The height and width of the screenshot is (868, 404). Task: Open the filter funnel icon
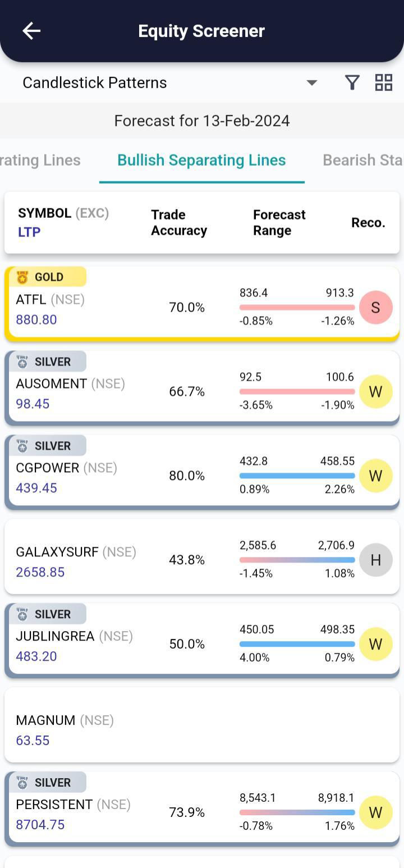pos(352,83)
